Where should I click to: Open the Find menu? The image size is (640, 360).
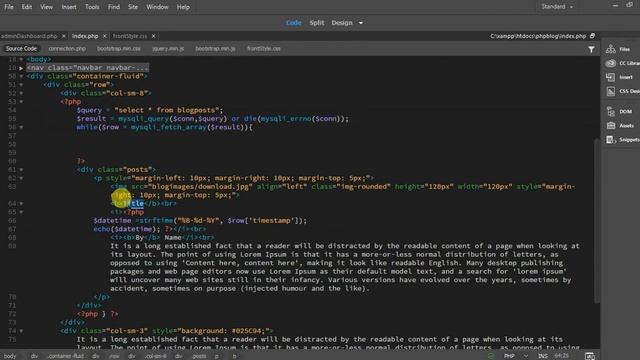(114, 7)
